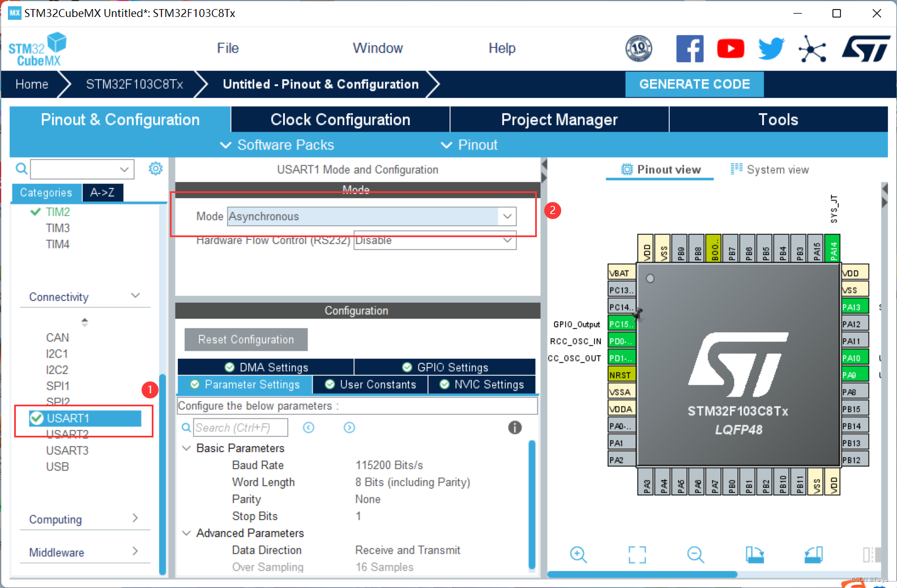The image size is (897, 588).
Task: Collapse Basic Parameters group
Action: (186, 448)
